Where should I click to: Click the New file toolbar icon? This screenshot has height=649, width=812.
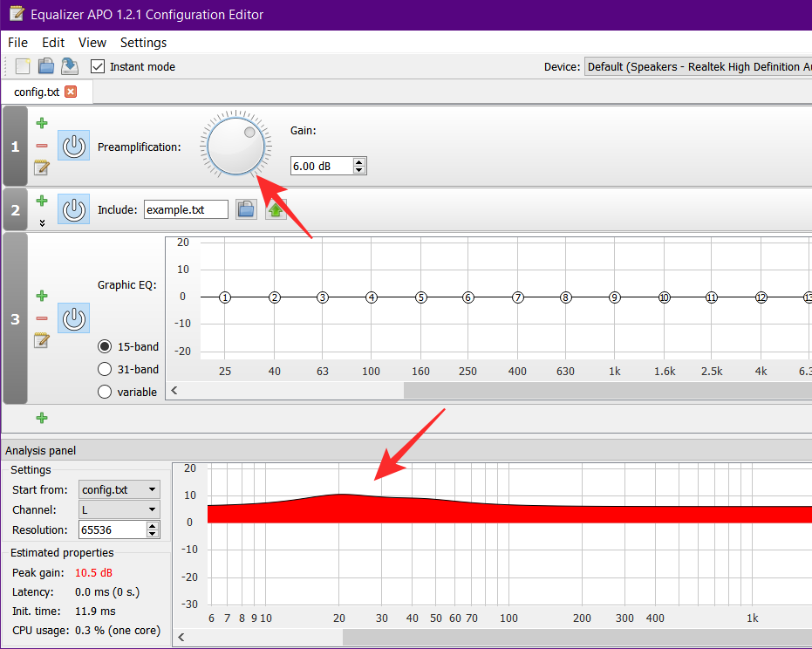click(24, 66)
